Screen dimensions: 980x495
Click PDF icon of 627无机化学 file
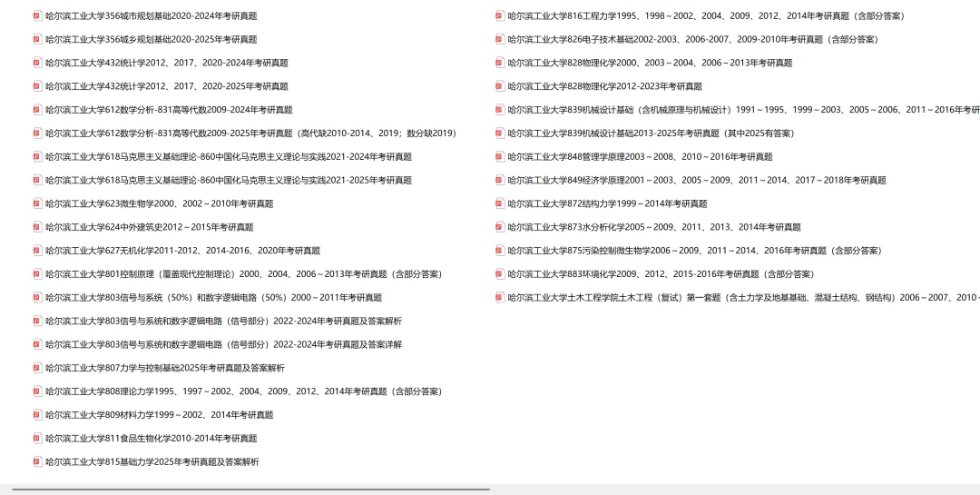click(37, 251)
